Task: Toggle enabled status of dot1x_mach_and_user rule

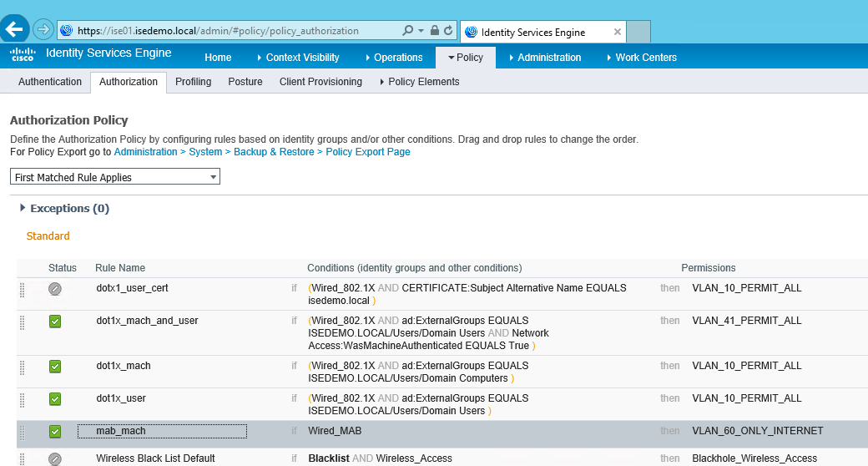Action: (x=55, y=322)
